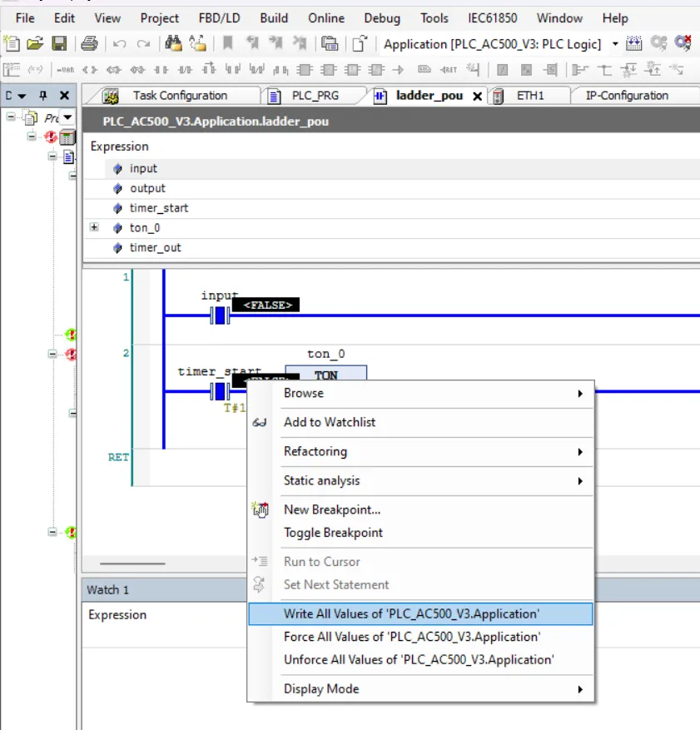
Task: Open the IEC61850 menu
Action: tap(493, 18)
